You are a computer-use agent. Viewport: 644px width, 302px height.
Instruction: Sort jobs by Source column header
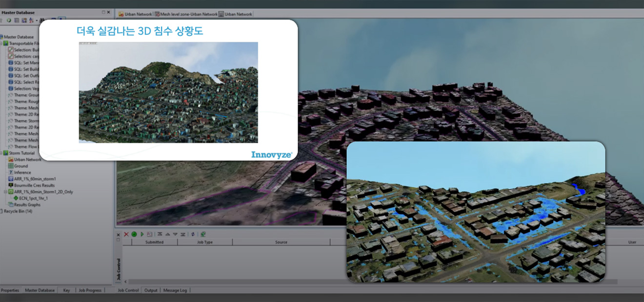[281, 242]
